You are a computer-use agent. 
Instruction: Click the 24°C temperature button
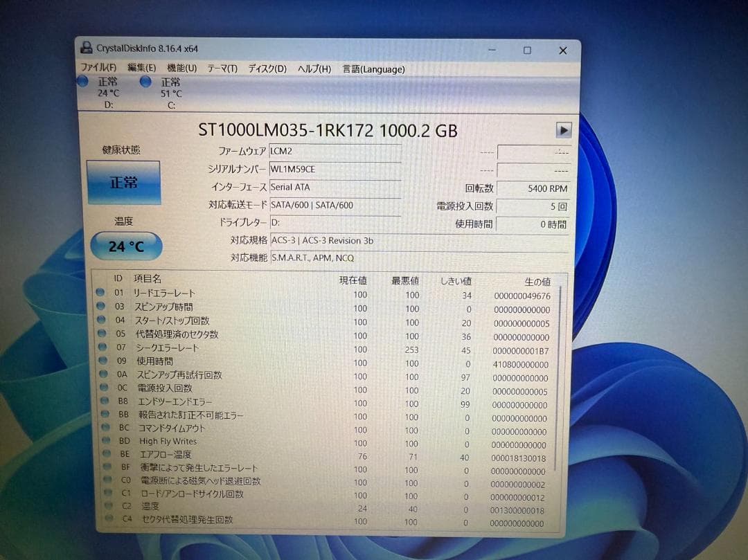click(125, 246)
